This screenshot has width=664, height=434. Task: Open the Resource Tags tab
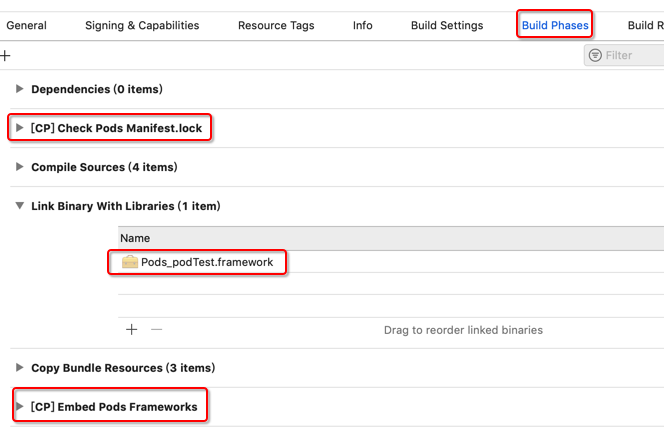(x=276, y=25)
